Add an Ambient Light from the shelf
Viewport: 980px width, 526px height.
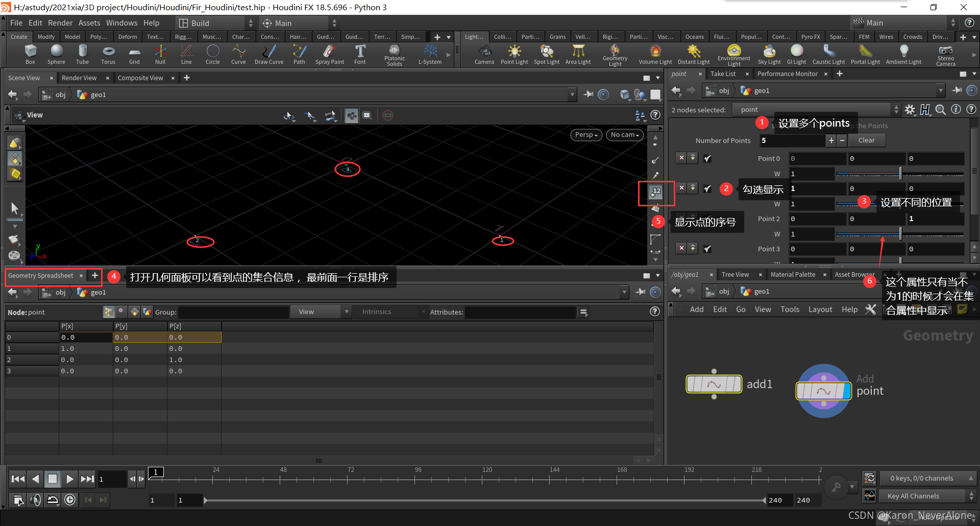(903, 54)
